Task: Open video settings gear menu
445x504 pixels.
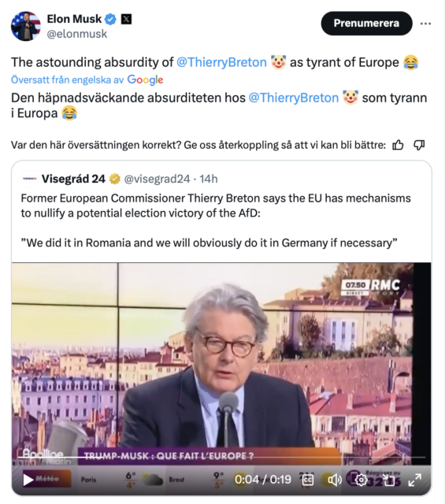Action: coord(361,480)
